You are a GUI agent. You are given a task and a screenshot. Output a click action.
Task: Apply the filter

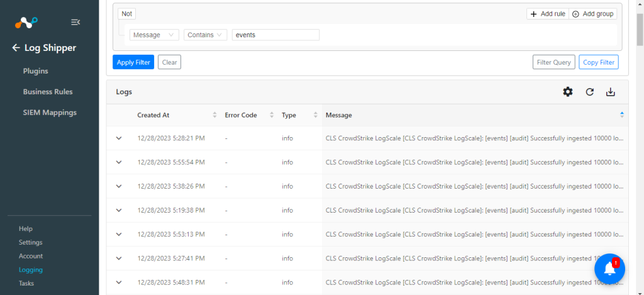click(x=133, y=62)
